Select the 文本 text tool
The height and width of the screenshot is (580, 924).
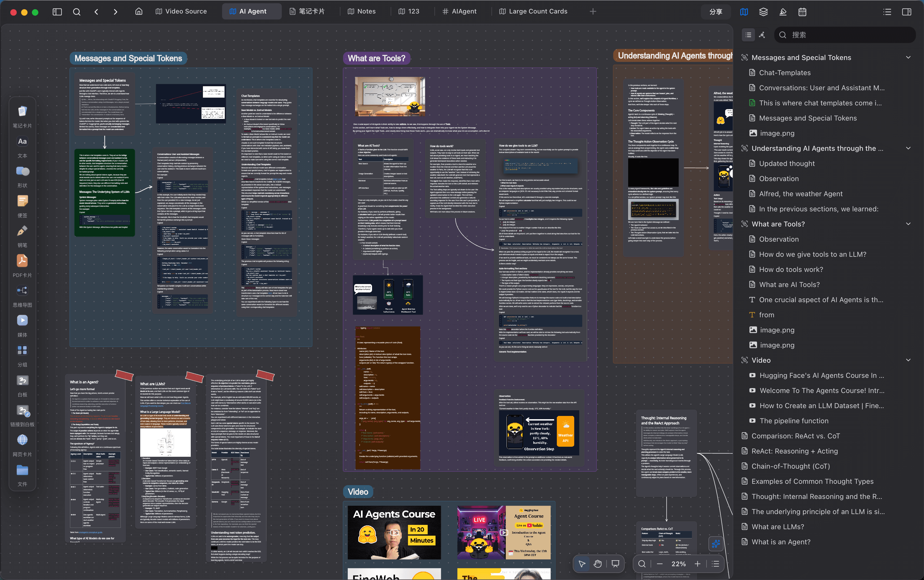(22, 146)
